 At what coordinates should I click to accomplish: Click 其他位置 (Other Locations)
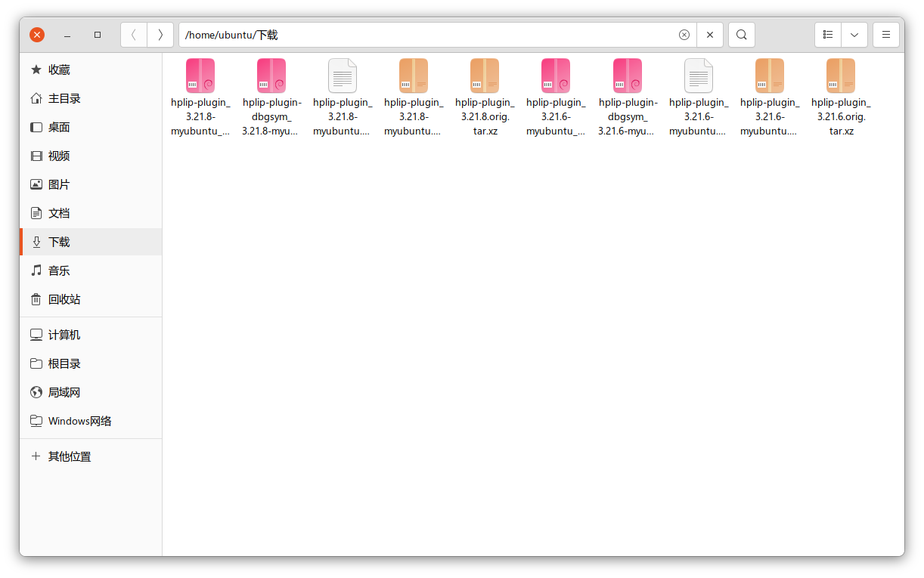(91, 456)
